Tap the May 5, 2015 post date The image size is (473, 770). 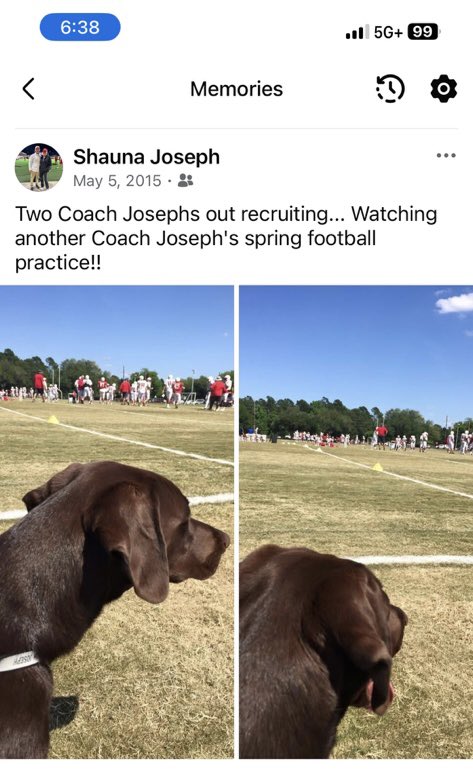pos(117,181)
